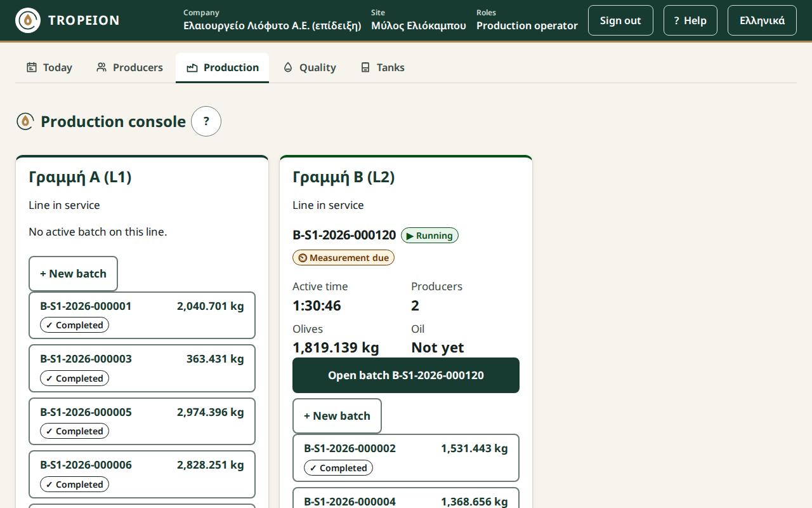
Task: Click the Γραμμή A (L1) heading
Action: [80, 177]
